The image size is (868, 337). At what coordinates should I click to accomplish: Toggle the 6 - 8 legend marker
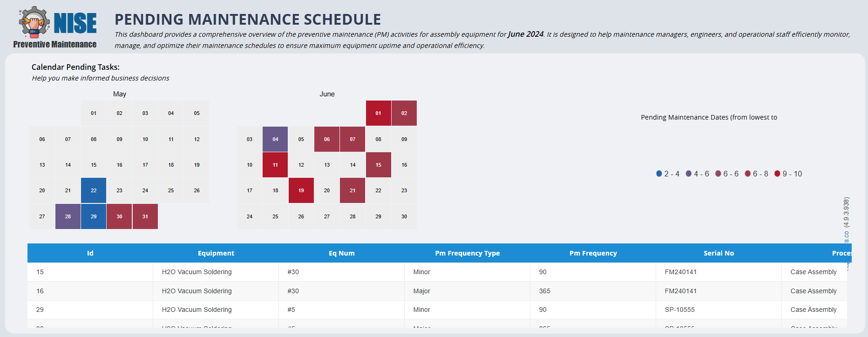(748, 174)
